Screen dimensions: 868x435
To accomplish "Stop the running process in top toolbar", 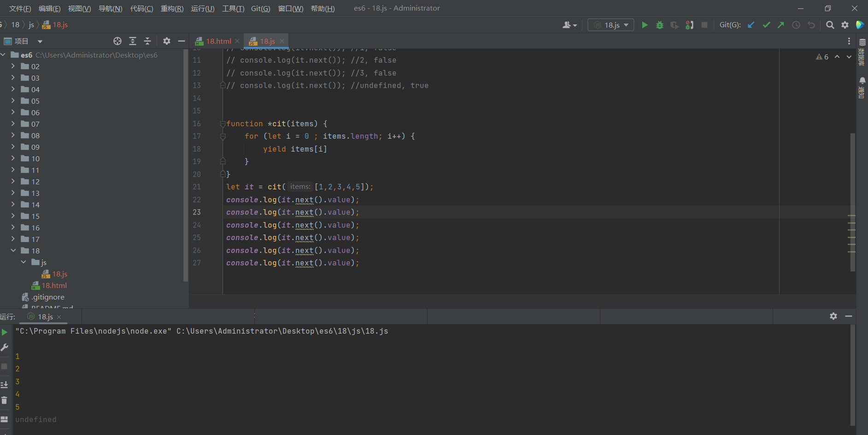I will pos(704,25).
